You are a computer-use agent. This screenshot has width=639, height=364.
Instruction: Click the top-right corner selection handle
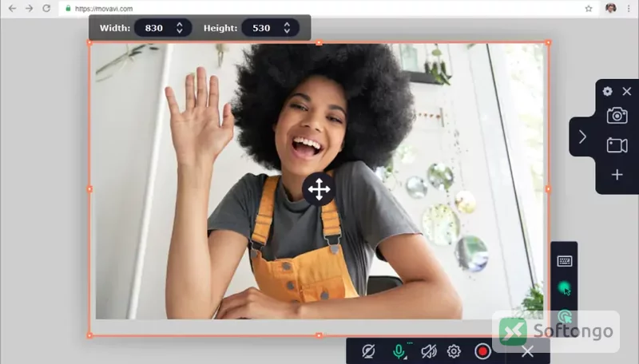pyautogui.click(x=548, y=42)
